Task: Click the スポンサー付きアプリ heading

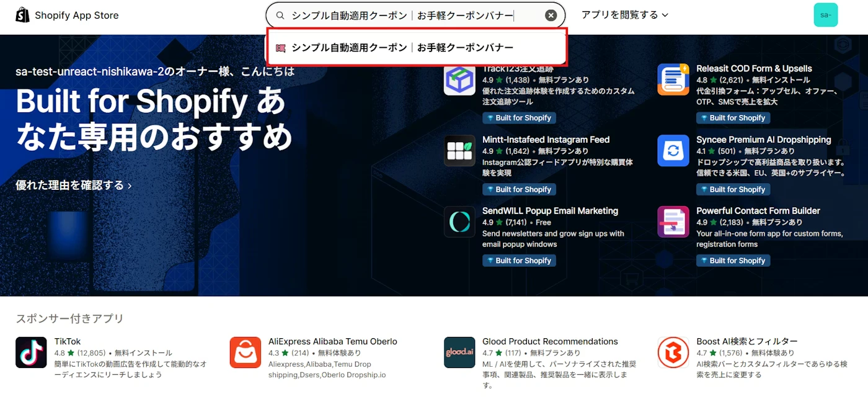Action: pos(70,319)
